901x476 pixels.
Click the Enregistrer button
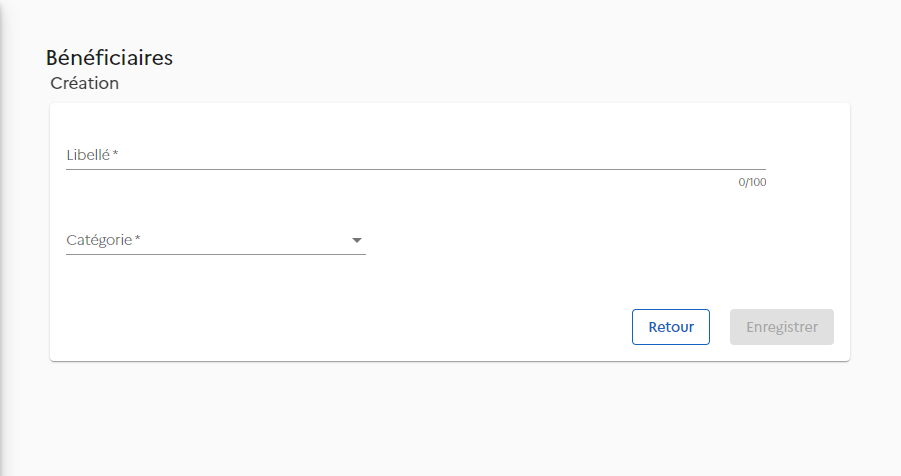(782, 327)
